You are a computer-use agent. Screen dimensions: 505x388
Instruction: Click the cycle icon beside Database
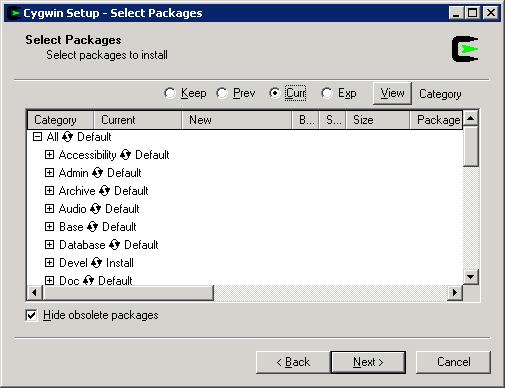pyautogui.click(x=114, y=245)
